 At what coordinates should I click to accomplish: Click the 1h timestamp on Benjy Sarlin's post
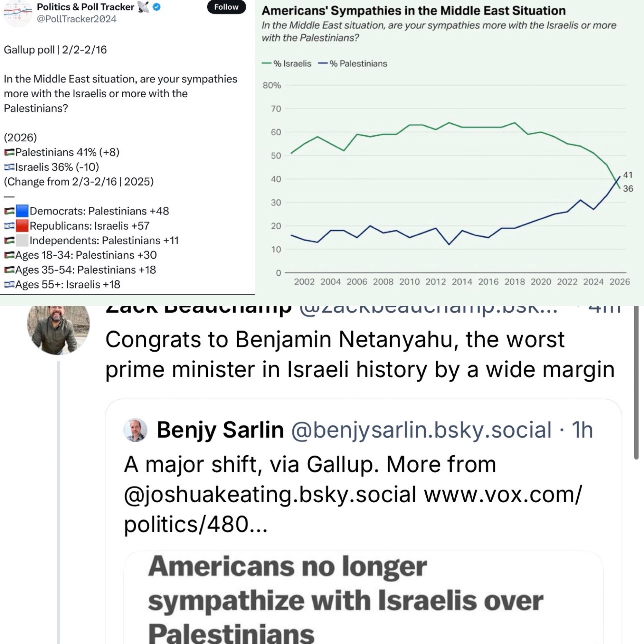pos(582,430)
